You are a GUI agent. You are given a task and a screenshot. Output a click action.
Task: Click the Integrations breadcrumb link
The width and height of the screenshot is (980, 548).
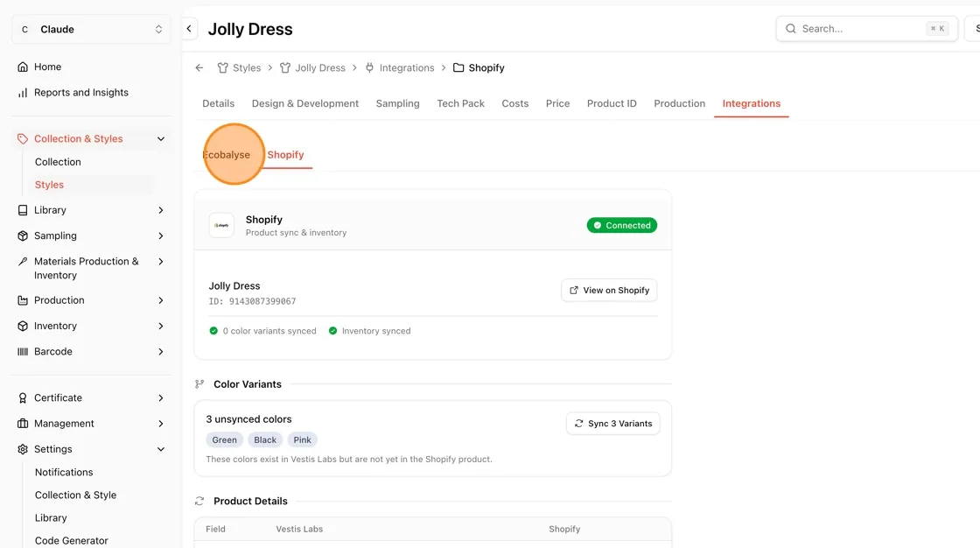tap(407, 67)
